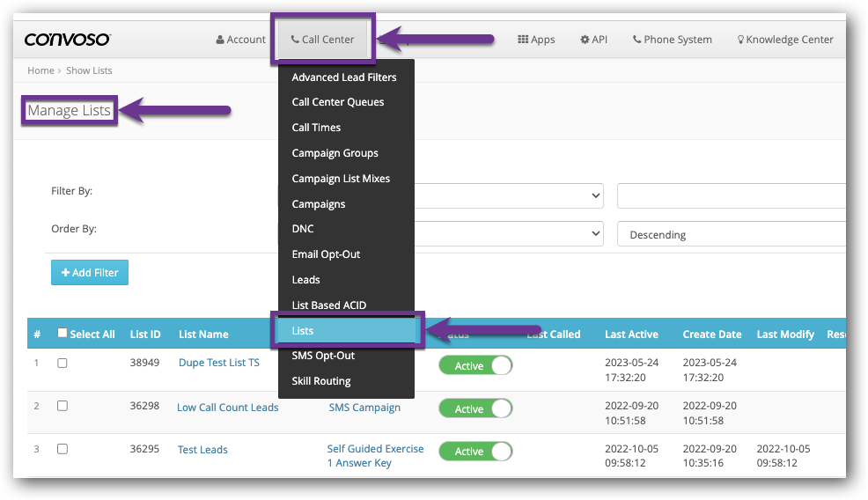Image resolution: width=868 pixels, height=500 pixels.
Task: Open the Dupe Test List TS link
Action: point(219,363)
